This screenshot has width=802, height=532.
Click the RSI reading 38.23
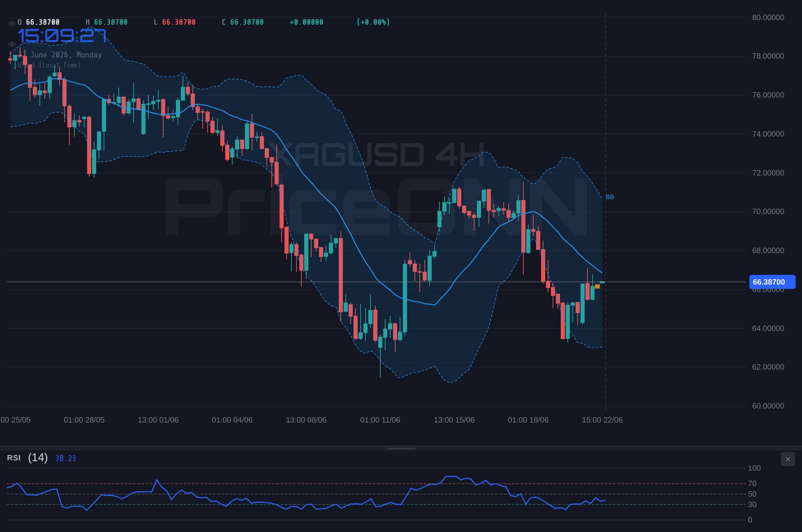66,458
